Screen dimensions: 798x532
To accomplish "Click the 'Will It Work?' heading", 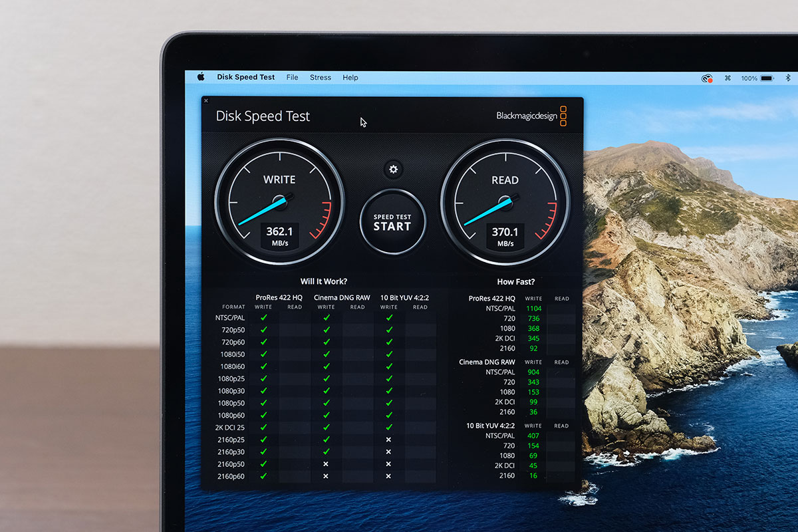I will tap(323, 281).
